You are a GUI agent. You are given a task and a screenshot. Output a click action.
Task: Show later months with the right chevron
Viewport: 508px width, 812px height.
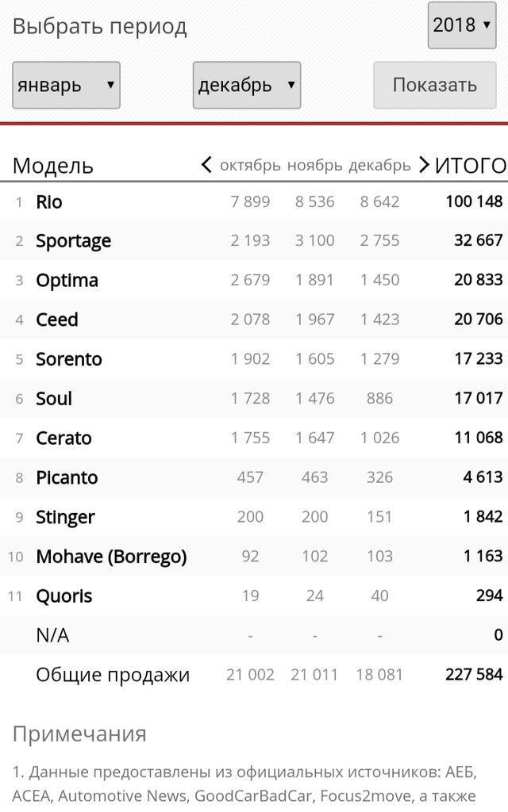click(424, 165)
